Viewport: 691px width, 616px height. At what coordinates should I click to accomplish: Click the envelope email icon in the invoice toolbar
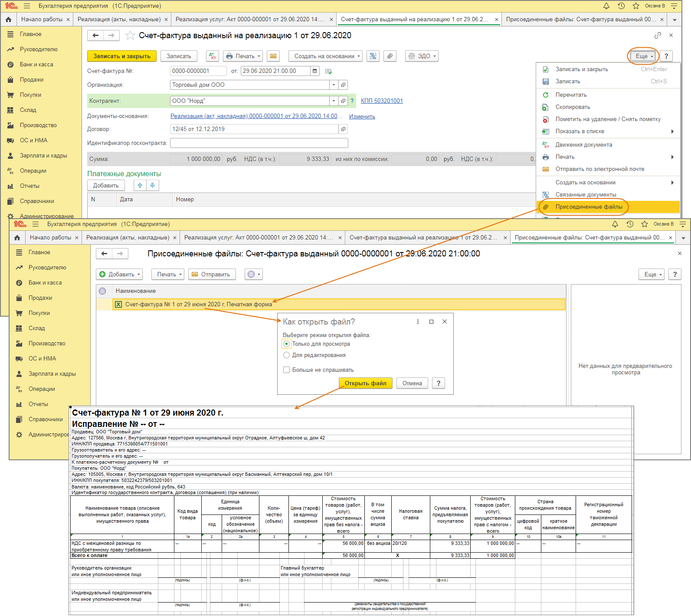[273, 56]
